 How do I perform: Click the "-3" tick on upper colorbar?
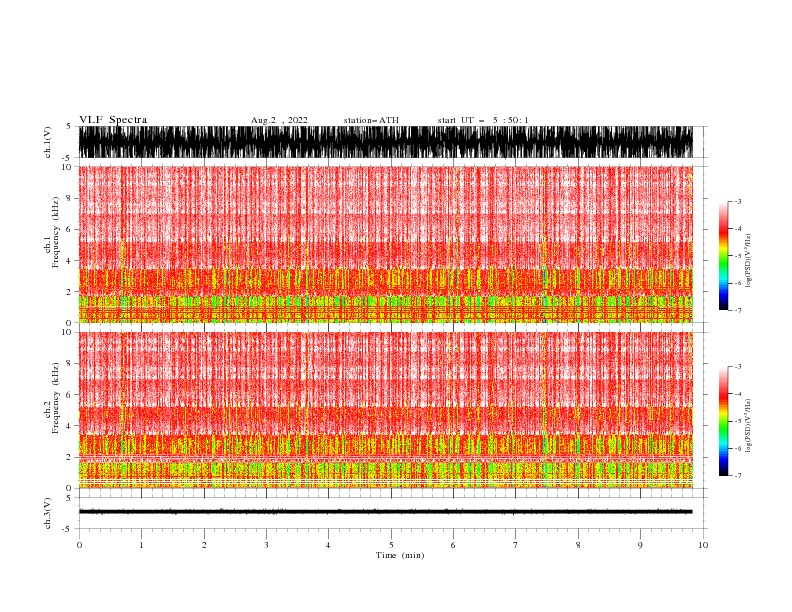737,201
